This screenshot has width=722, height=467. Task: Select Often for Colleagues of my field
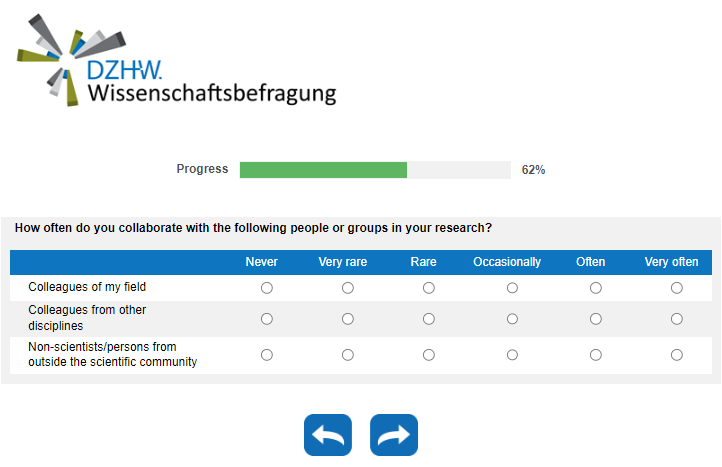pos(596,288)
